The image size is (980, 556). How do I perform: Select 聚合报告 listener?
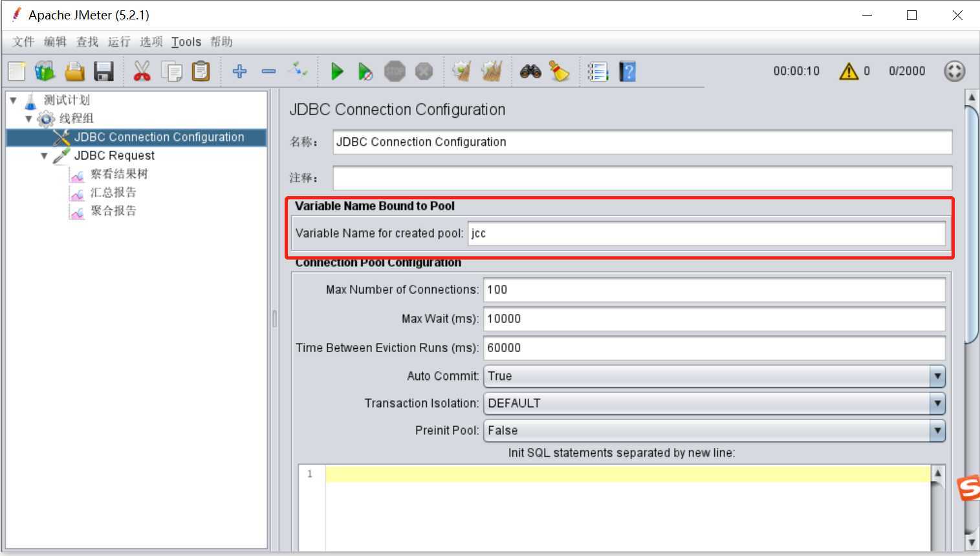[x=113, y=211]
